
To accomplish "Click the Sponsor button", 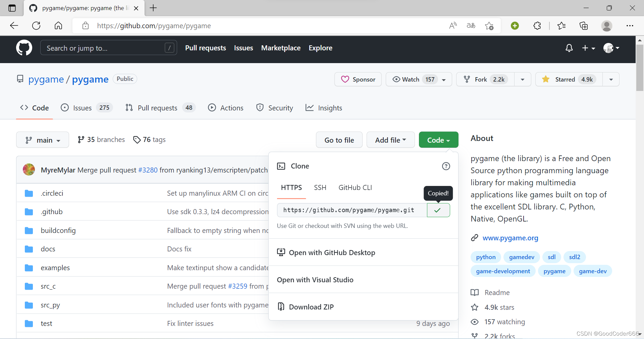I will pyautogui.click(x=358, y=79).
